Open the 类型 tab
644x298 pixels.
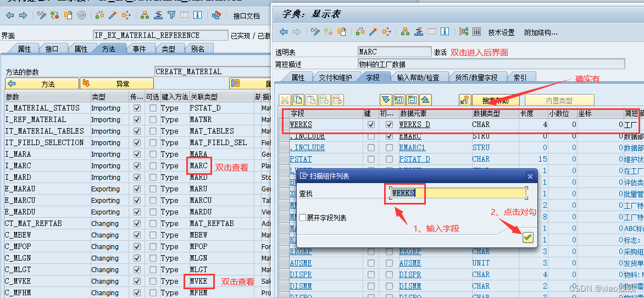[168, 49]
